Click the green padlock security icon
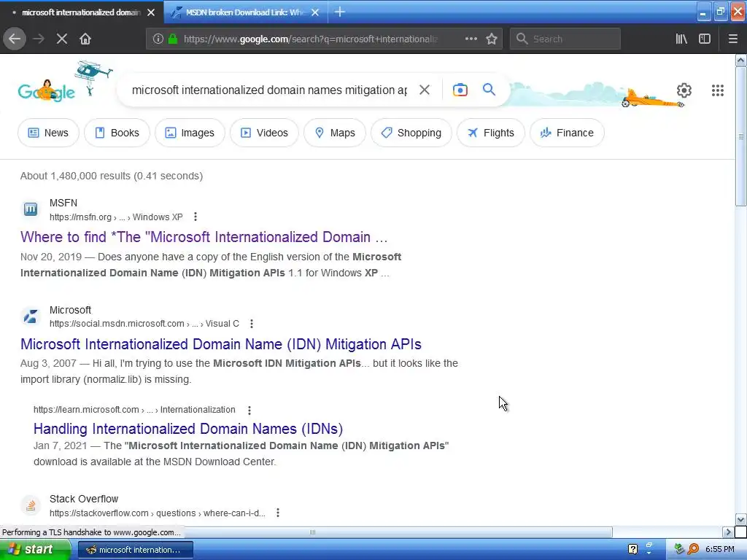This screenshot has height=560, width=747. [174, 39]
